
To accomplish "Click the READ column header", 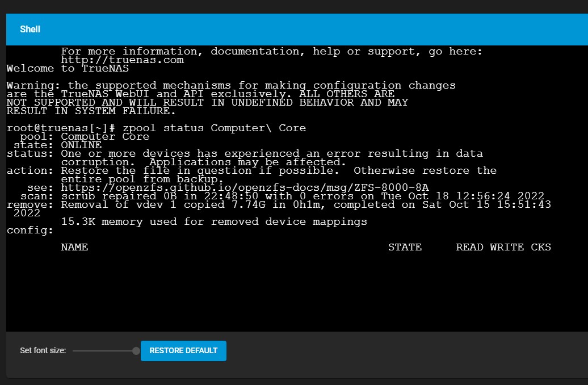I will [469, 247].
